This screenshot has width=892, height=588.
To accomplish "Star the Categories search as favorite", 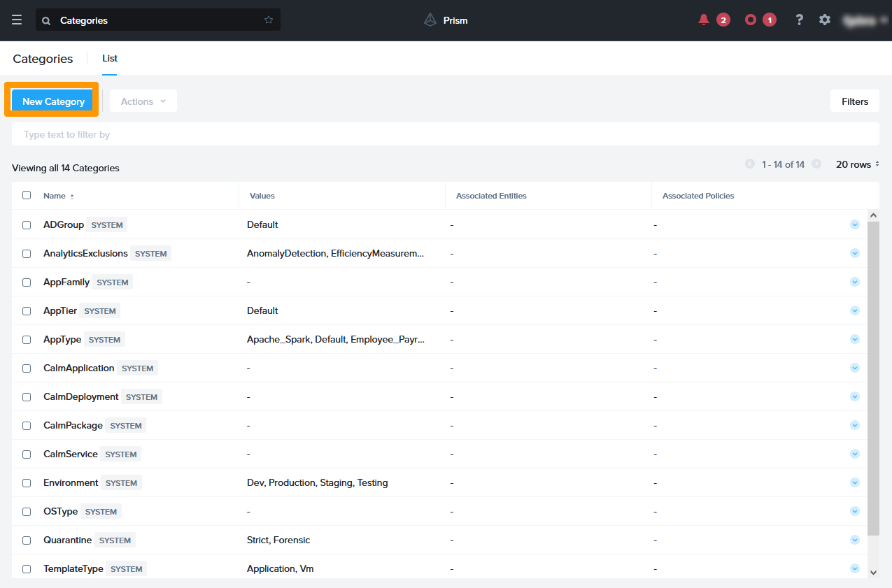I will 268,20.
